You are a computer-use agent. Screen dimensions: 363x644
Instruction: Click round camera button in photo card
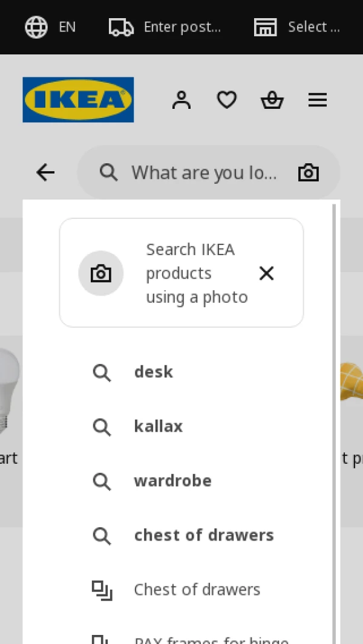(x=101, y=273)
